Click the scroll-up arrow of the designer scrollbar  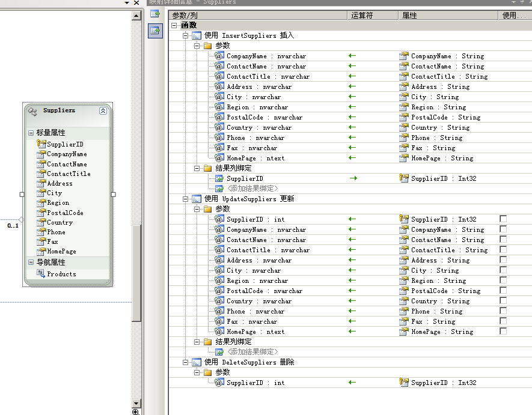tap(136, 16)
